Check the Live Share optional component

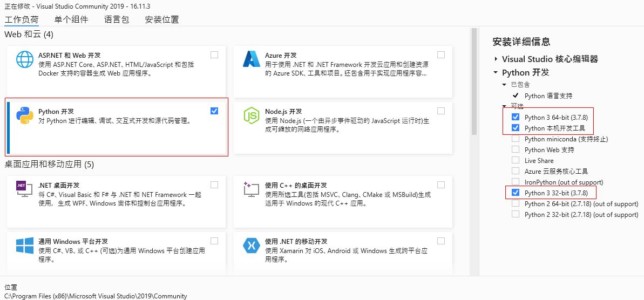(x=516, y=160)
